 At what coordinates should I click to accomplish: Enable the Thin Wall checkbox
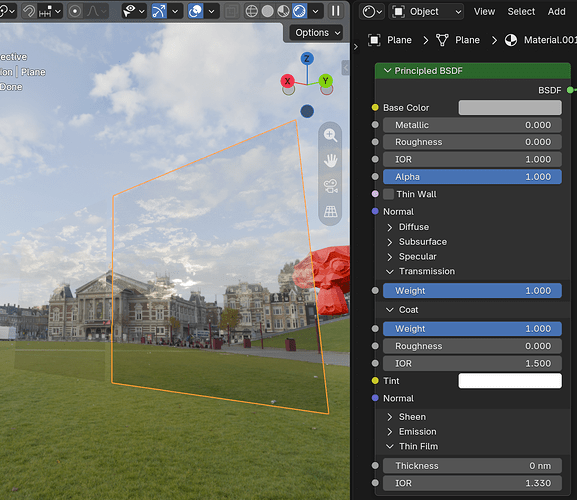[x=388, y=194]
